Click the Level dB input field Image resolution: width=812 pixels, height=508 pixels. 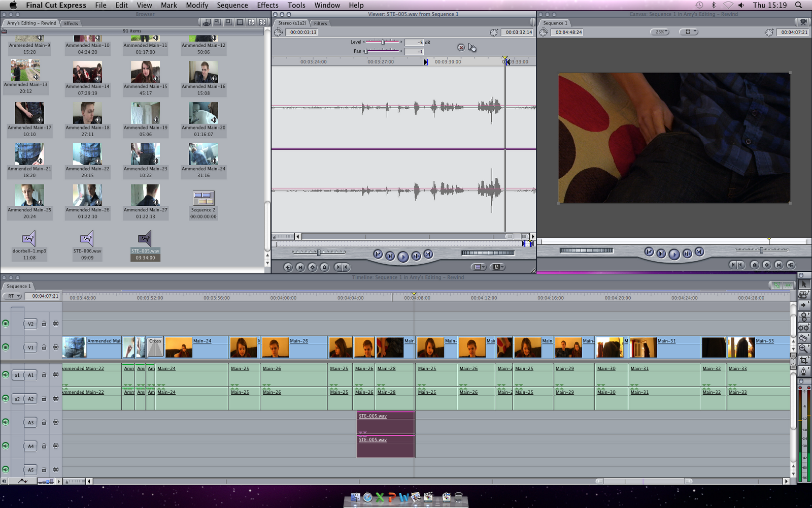coord(414,42)
